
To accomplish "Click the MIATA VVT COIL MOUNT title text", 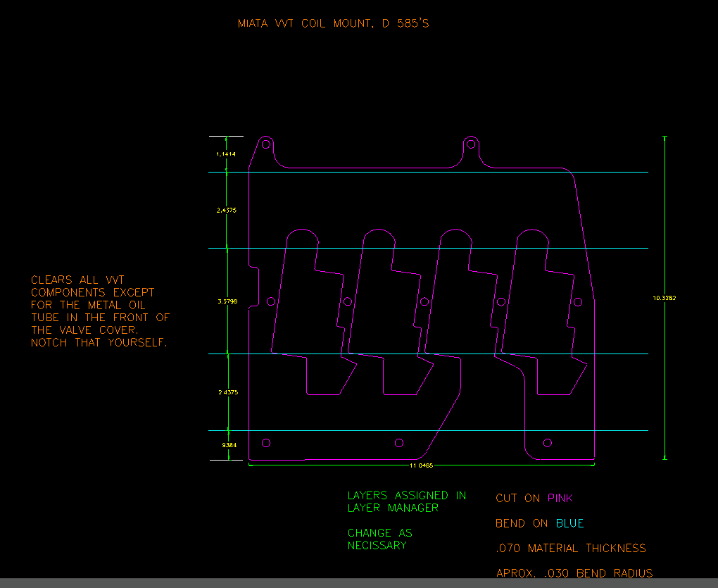I will [x=333, y=24].
